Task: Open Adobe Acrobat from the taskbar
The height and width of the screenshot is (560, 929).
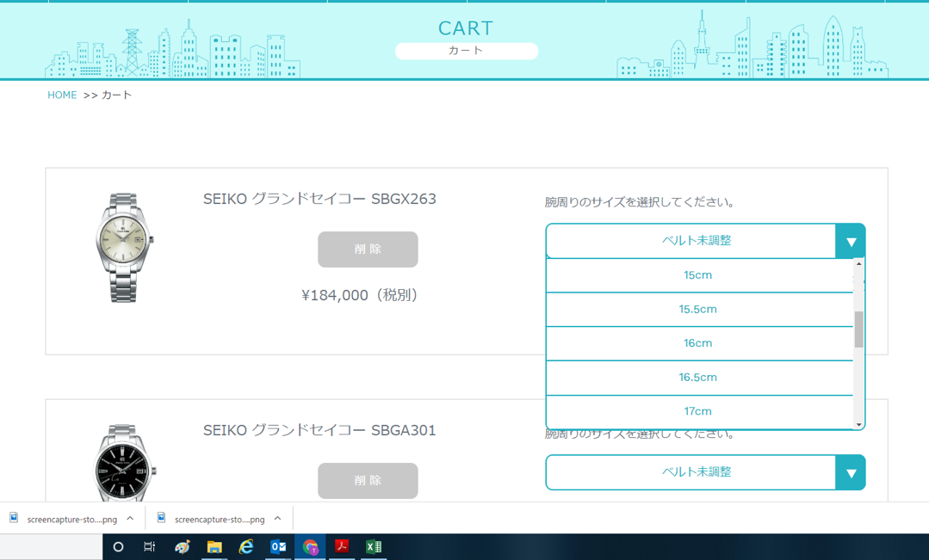Action: pyautogui.click(x=342, y=547)
